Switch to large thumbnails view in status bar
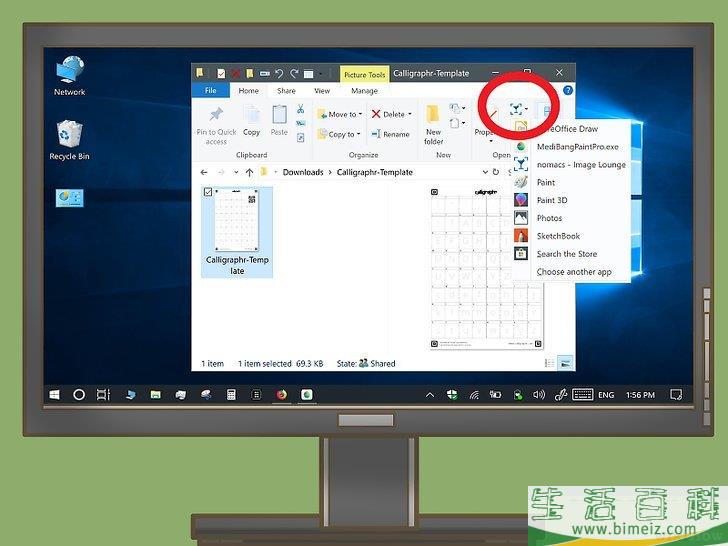Viewport: 728px width, 546px height. [x=565, y=363]
